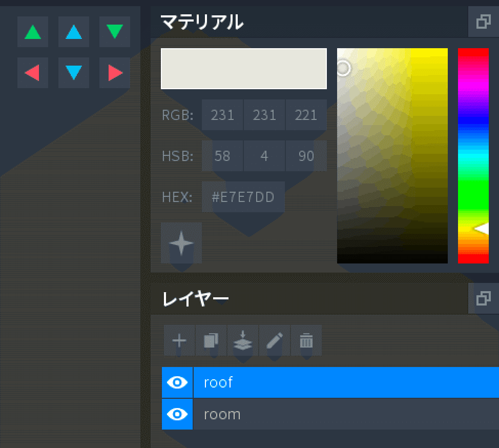Edit the blue RGB value 221

coord(306,115)
